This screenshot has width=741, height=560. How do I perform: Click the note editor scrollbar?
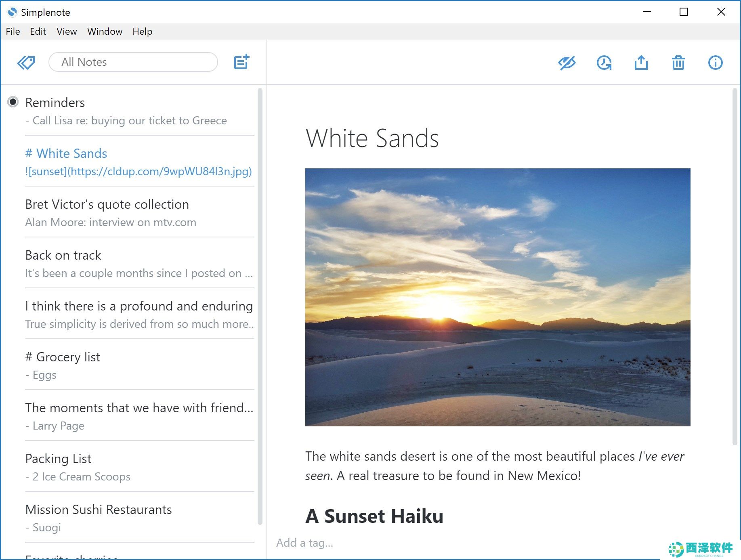tap(735, 266)
